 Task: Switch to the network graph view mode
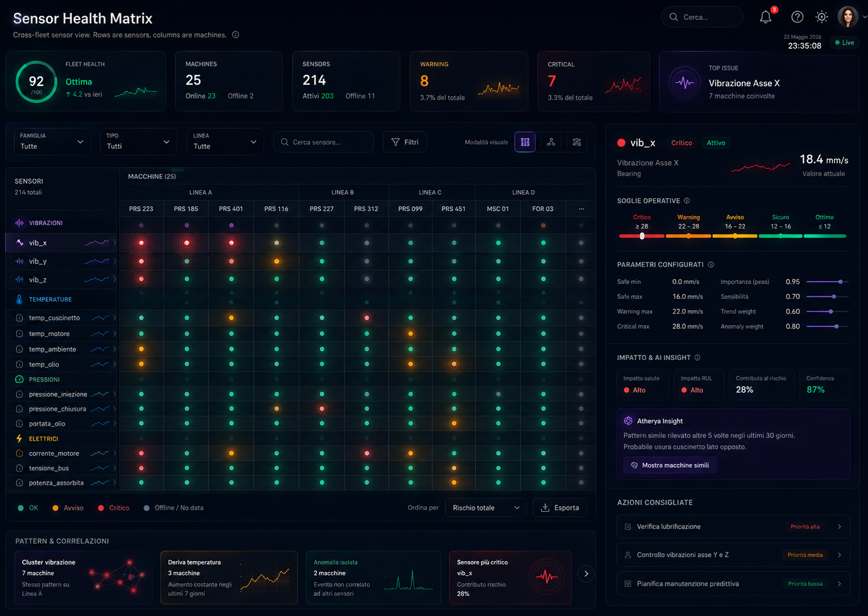point(551,142)
